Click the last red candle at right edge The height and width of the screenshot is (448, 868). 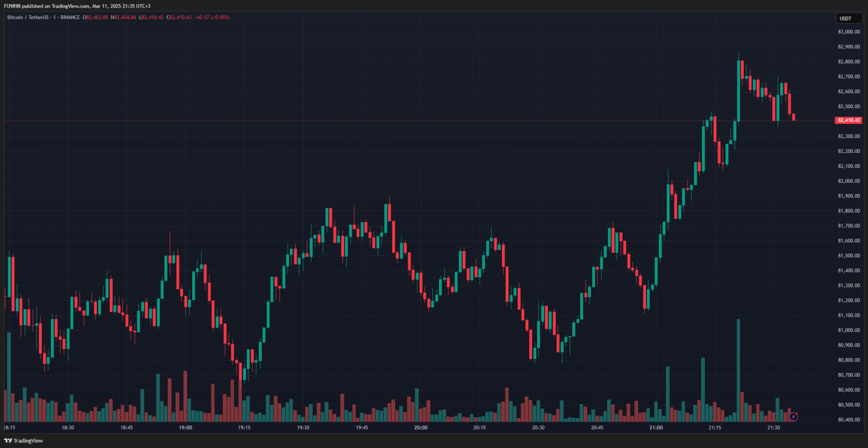[793, 117]
